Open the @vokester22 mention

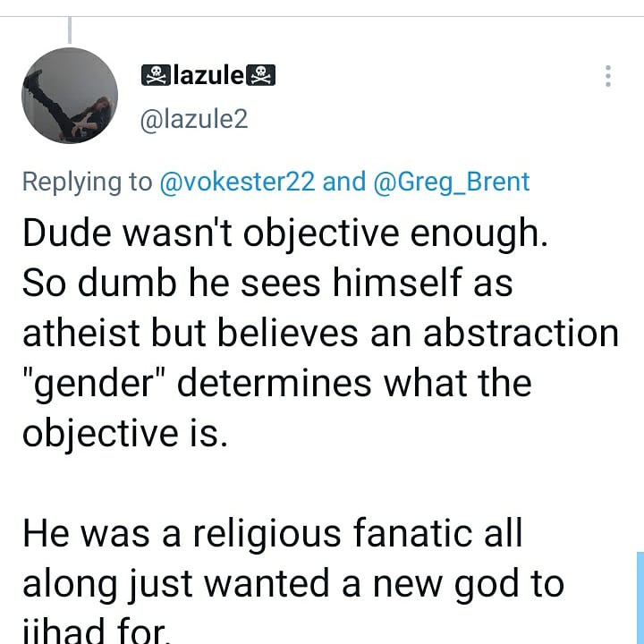236,182
